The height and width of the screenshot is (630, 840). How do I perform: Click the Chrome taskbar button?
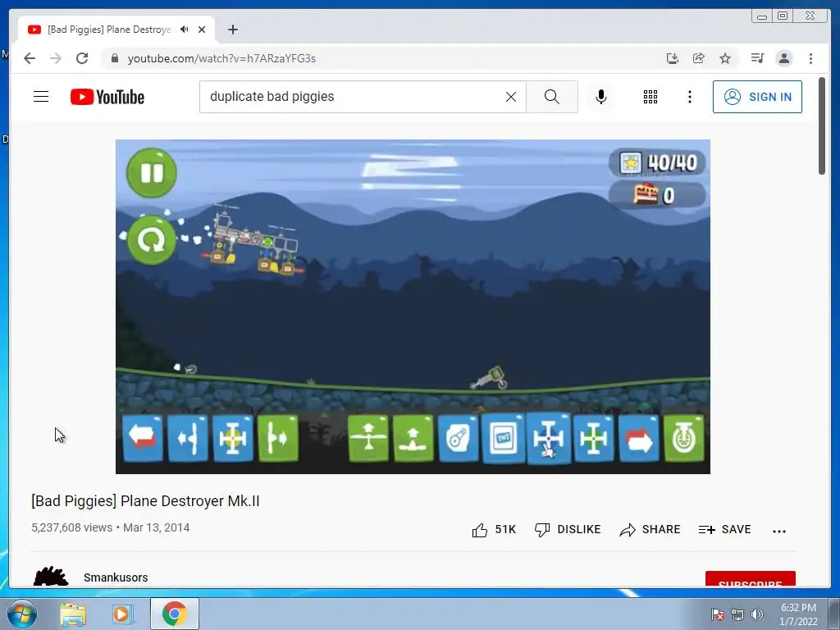(175, 614)
